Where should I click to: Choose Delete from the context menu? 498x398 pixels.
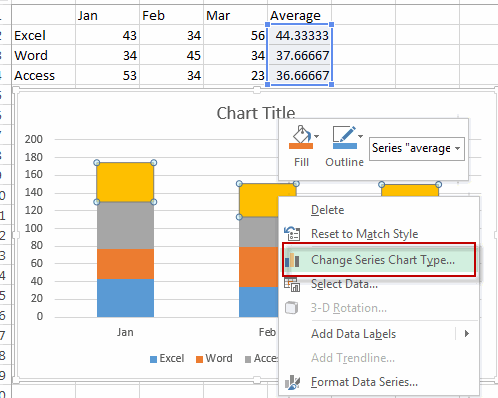pyautogui.click(x=328, y=210)
